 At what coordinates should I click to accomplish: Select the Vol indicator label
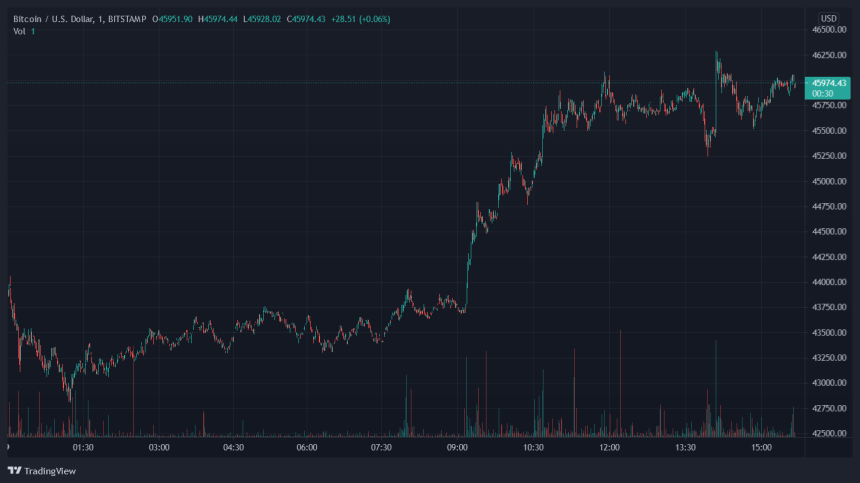[x=19, y=32]
